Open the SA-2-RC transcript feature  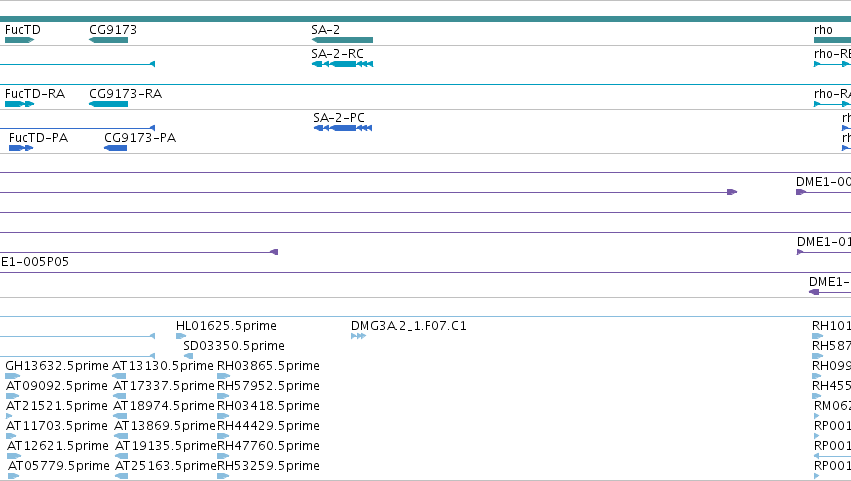[342, 64]
